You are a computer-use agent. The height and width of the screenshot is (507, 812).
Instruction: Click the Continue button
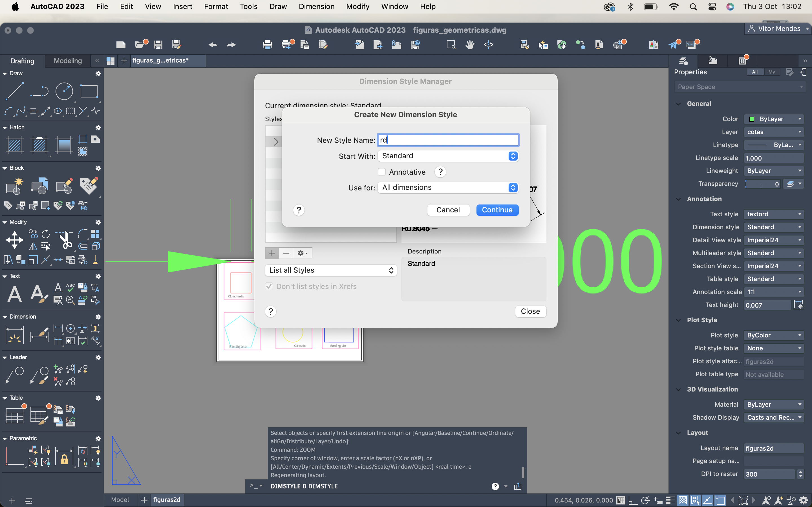pos(497,210)
